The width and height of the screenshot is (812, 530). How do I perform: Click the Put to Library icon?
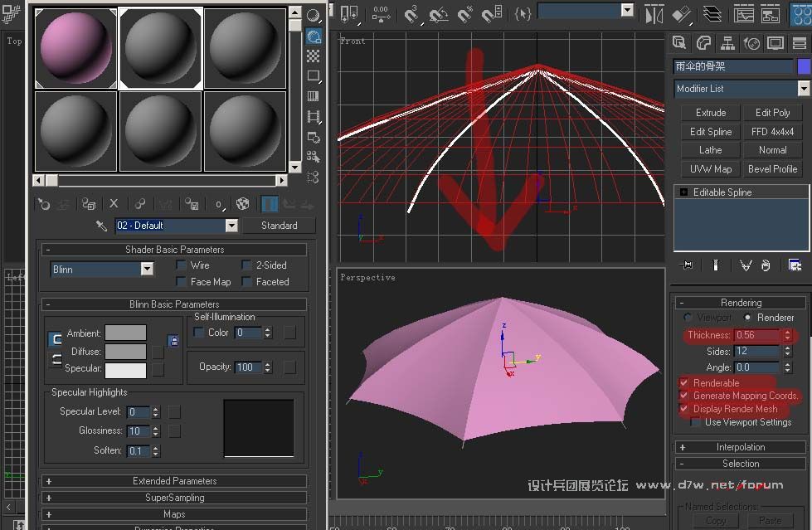(192, 204)
